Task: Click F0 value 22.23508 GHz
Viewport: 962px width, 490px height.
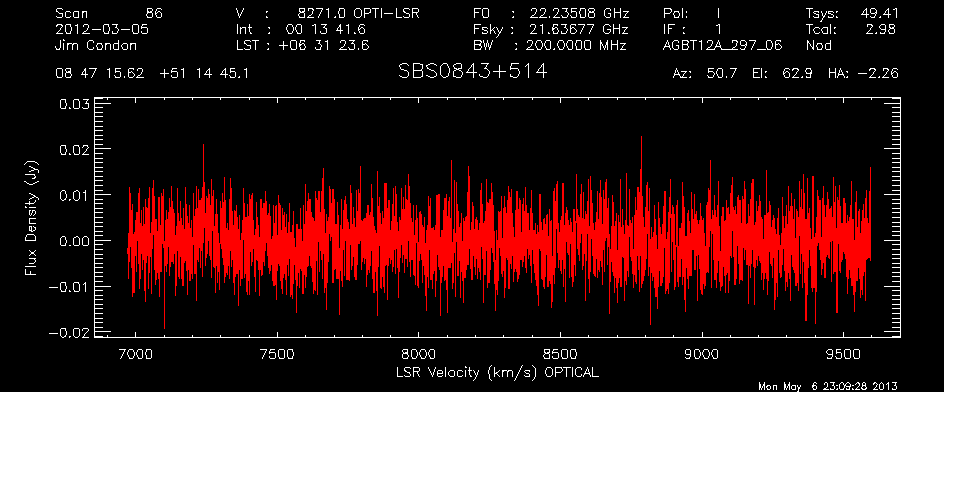Action: 579,13
